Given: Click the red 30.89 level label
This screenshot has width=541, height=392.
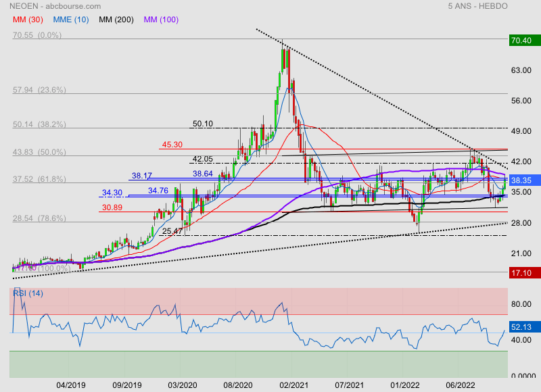Looking at the screenshot, I should coord(112,207).
